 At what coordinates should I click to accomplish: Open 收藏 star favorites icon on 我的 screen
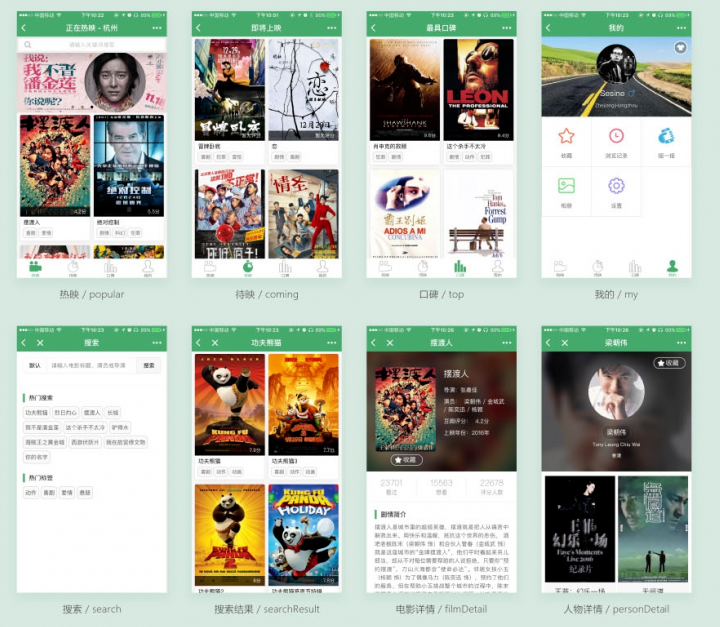(566, 136)
